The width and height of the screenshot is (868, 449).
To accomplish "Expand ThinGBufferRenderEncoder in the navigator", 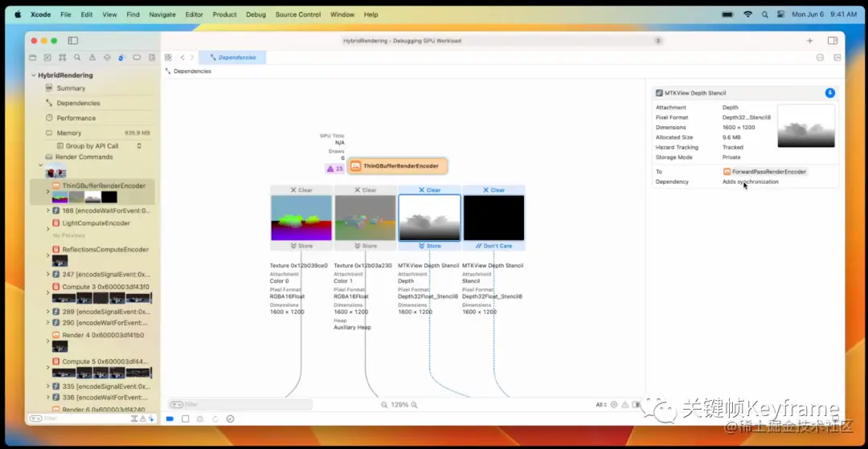I will pos(47,191).
